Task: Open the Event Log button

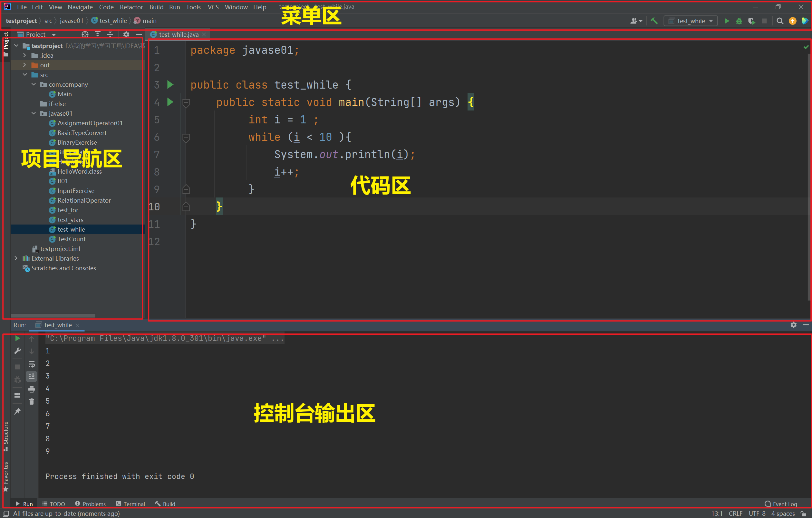Action: 781,504
